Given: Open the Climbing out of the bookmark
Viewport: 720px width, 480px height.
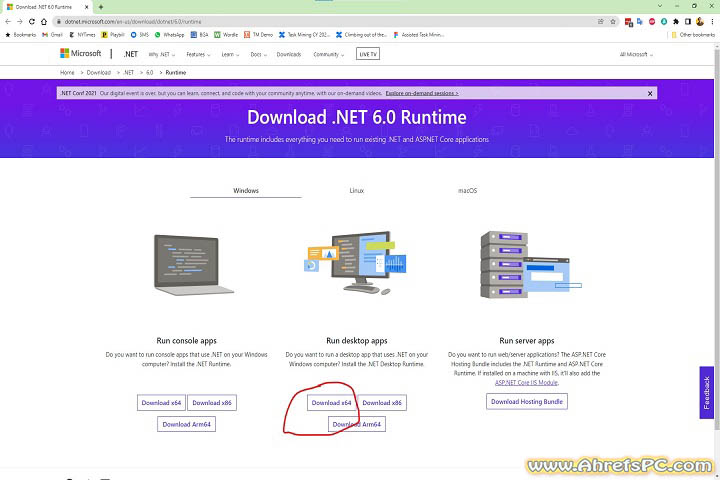Looking at the screenshot, I should pyautogui.click(x=361, y=34).
